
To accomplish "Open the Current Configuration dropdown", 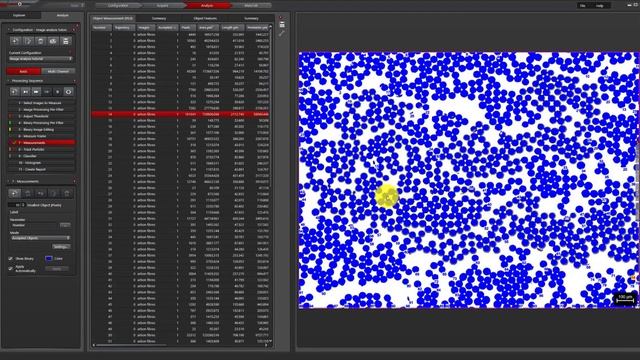I will click(41, 59).
